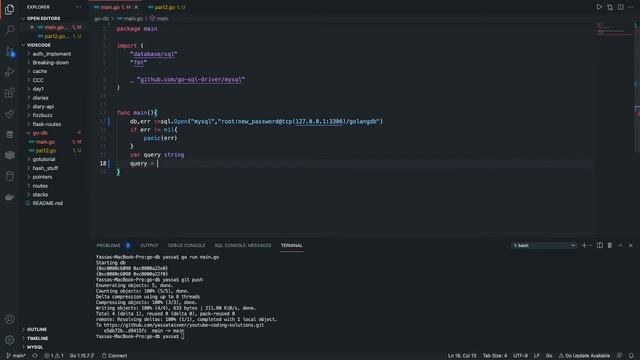640x360 pixels.
Task: Run the Go file with play icon
Action: tap(599, 7)
